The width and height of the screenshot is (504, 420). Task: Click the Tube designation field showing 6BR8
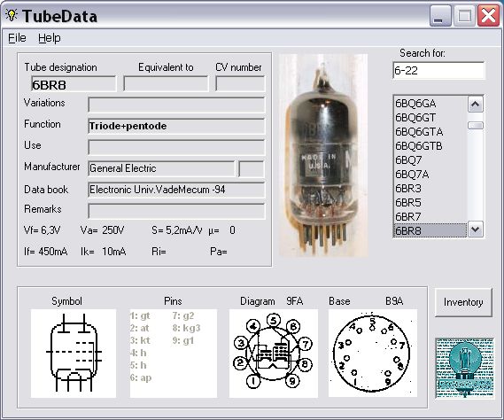click(x=74, y=84)
